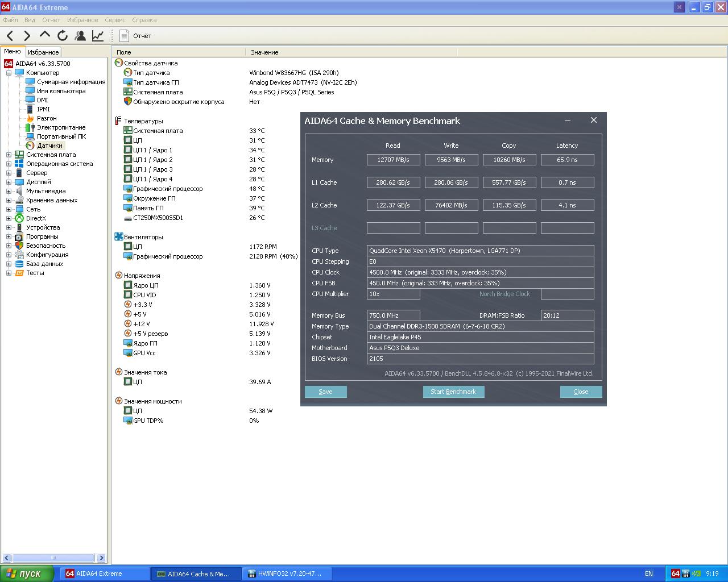Expand the Операционная система tree node
Screen dimensions: 728x582
click(x=9, y=164)
